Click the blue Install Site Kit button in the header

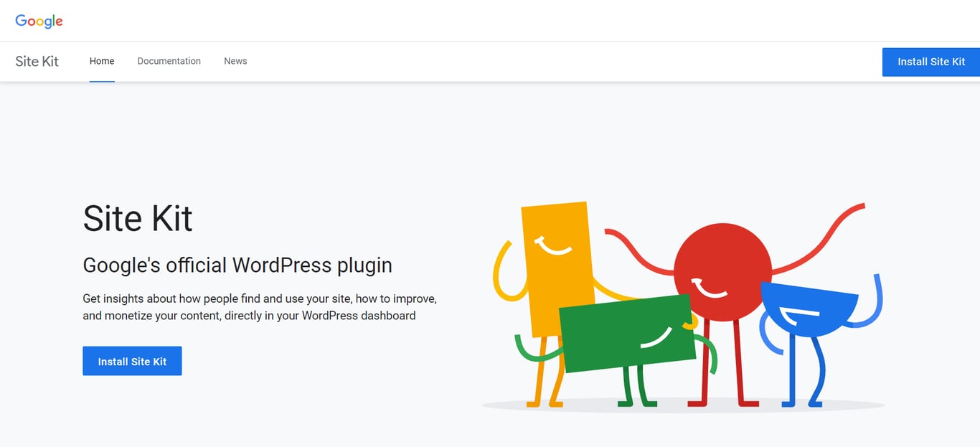point(930,62)
